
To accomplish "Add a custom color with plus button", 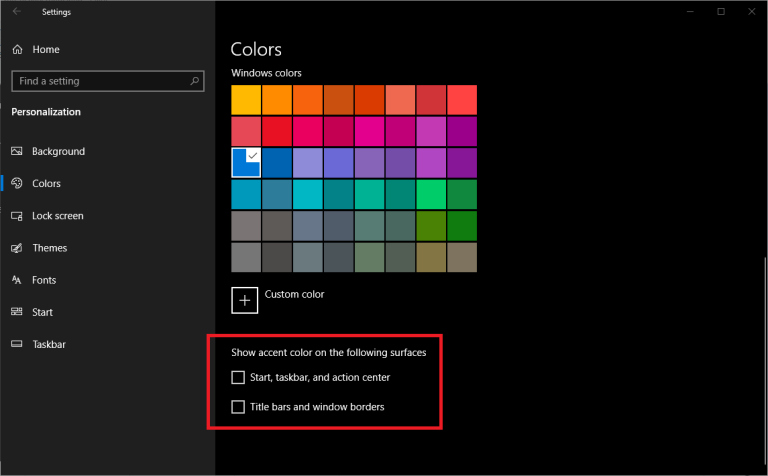I will 244,300.
